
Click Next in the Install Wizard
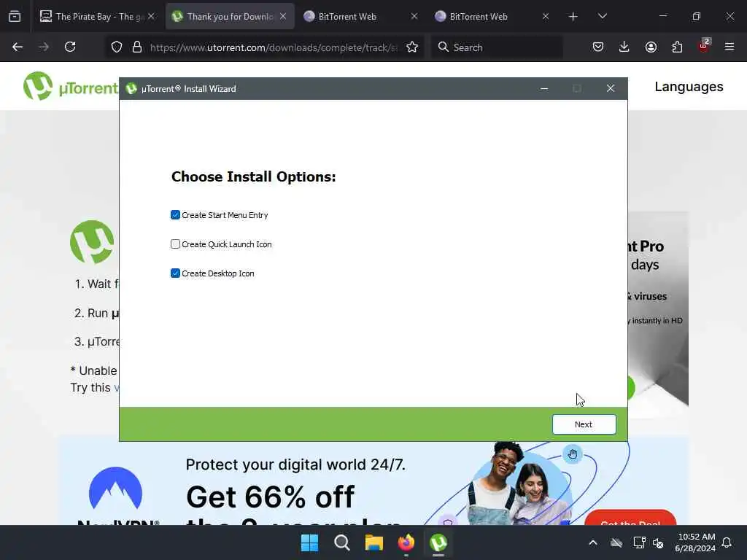[x=584, y=424]
